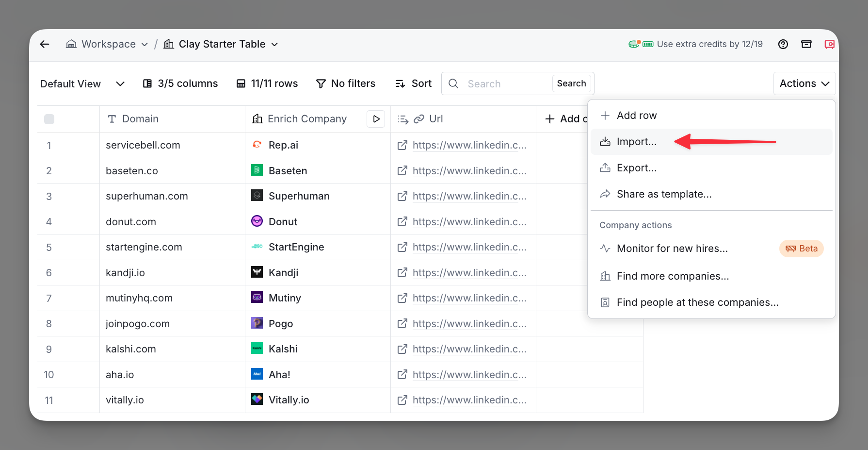Choose Export... in the Actions menu

pos(711,168)
